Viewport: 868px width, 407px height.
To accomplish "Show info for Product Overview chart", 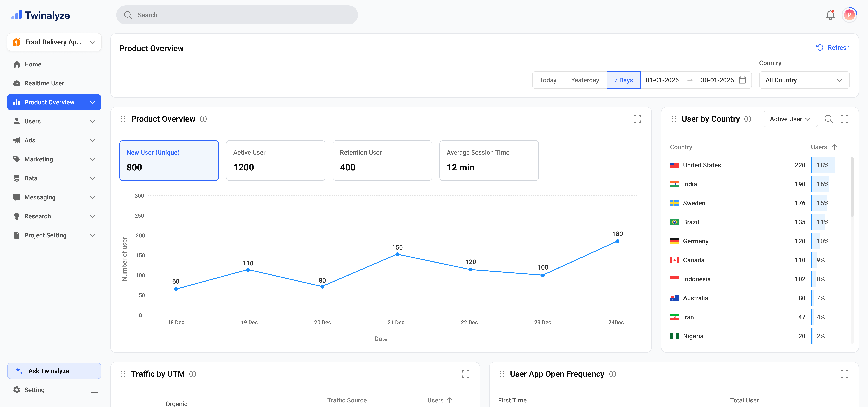I will click(204, 119).
